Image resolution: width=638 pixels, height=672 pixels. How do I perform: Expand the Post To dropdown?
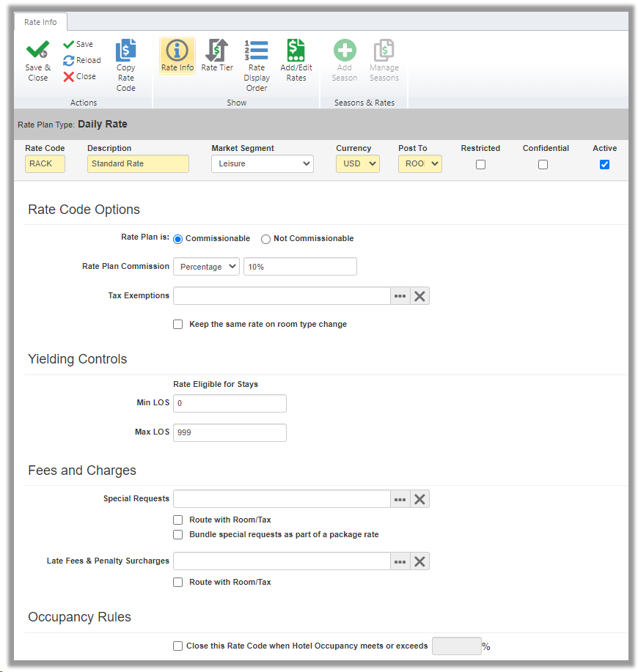point(419,163)
